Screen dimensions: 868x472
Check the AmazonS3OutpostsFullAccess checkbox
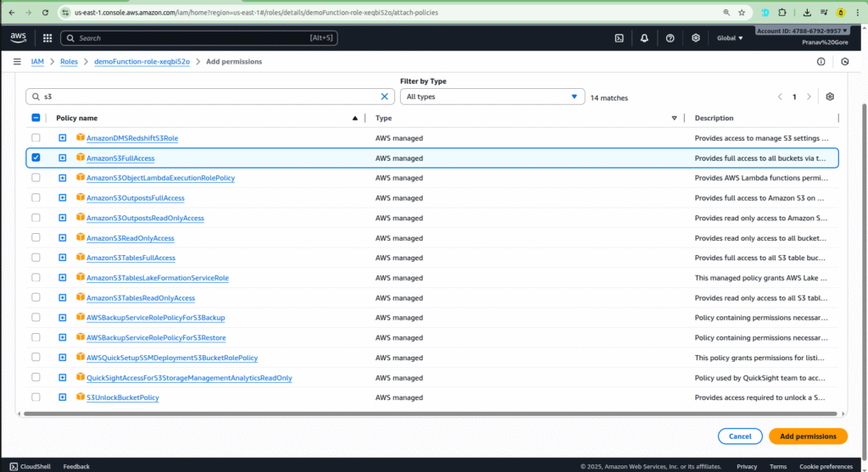point(36,197)
